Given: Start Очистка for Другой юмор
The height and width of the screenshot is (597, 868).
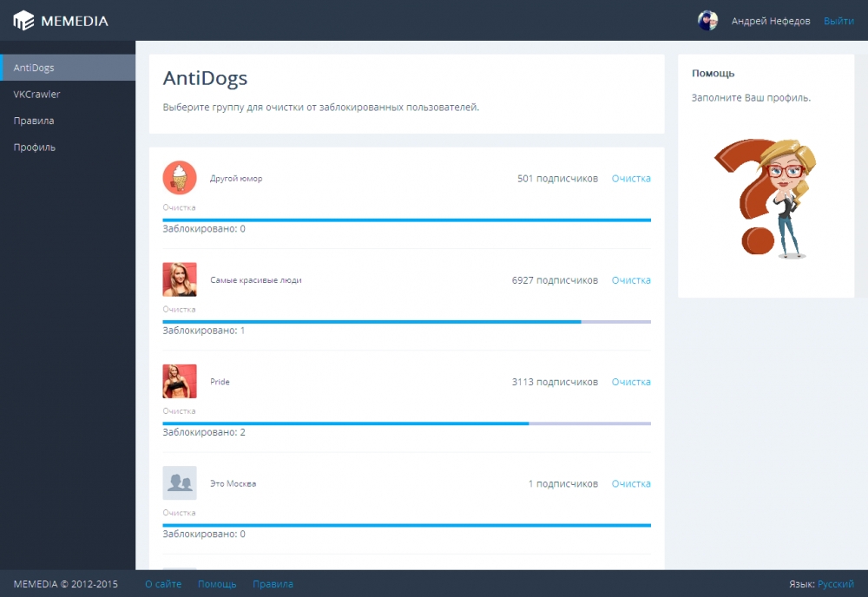Looking at the screenshot, I should (631, 178).
